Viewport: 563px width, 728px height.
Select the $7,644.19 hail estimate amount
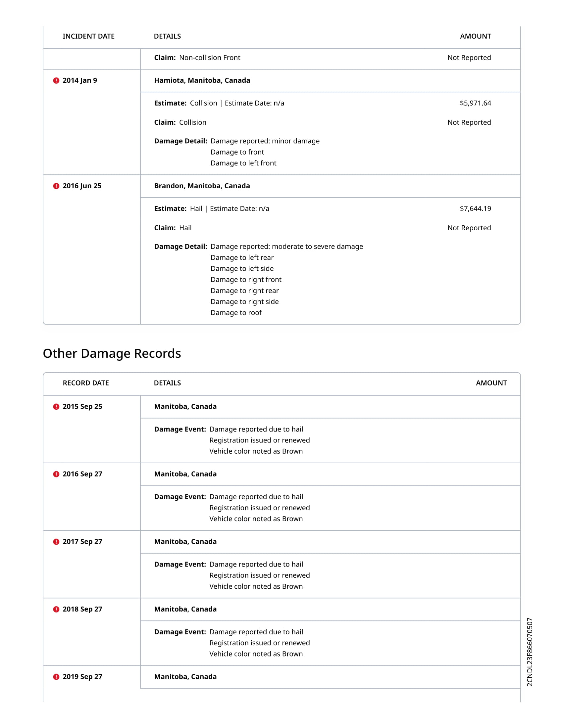[475, 209]
